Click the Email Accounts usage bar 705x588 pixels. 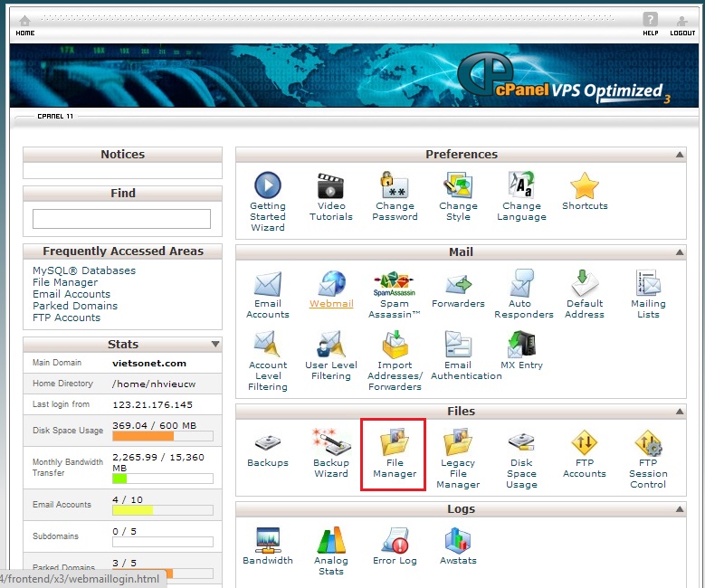163,510
